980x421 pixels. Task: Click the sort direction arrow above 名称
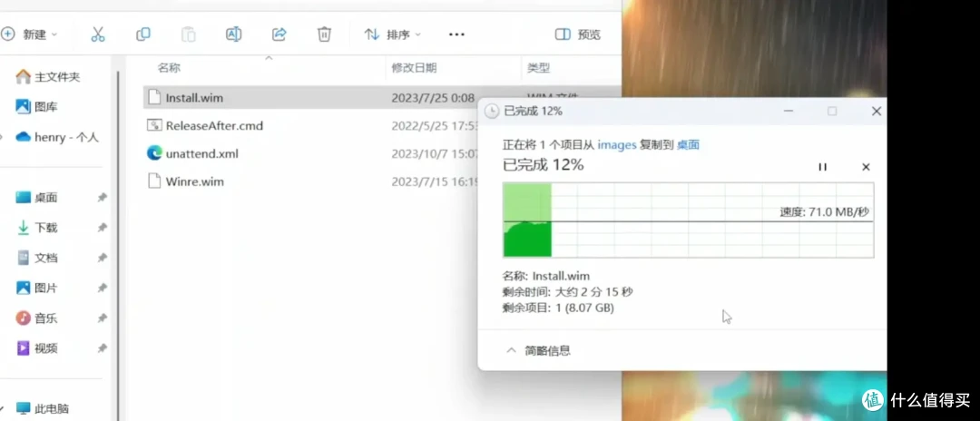[269, 57]
